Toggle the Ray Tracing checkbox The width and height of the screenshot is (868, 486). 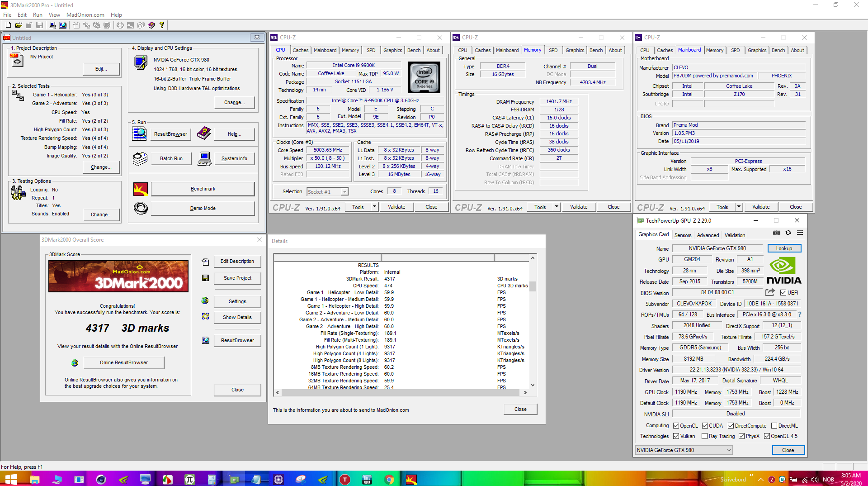click(704, 436)
